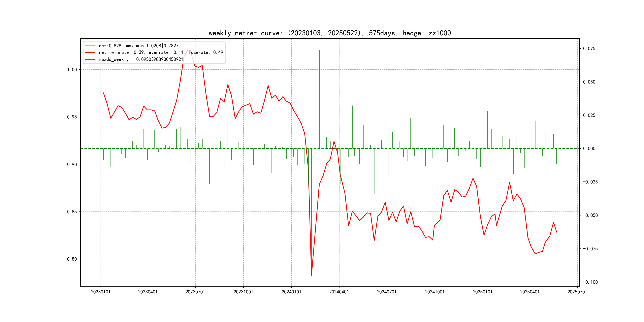Click the 20230101 x-axis date label

101,292
